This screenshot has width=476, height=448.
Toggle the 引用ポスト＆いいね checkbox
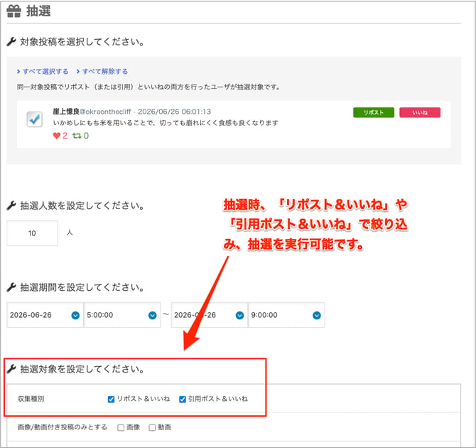[183, 399]
